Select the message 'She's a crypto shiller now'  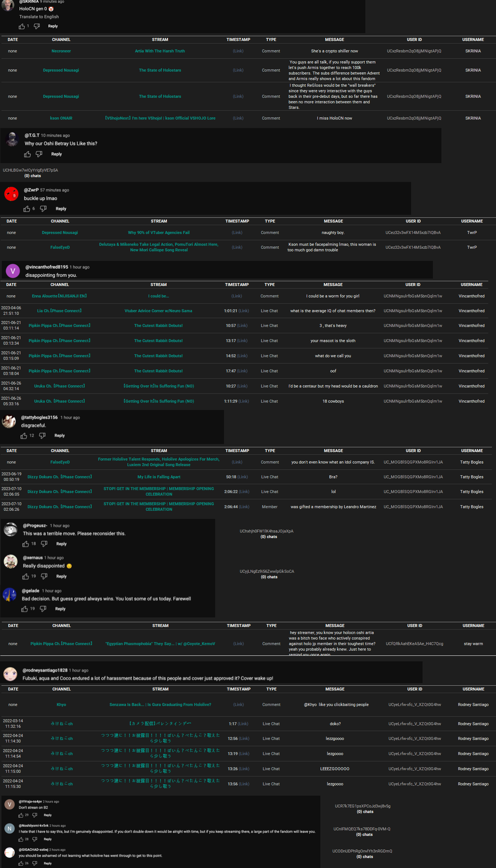pos(334,51)
